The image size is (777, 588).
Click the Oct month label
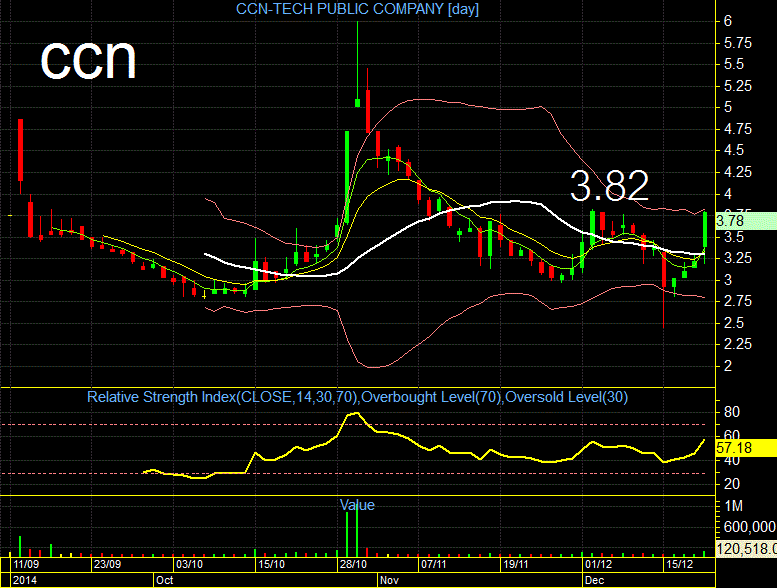pyautogui.click(x=165, y=580)
